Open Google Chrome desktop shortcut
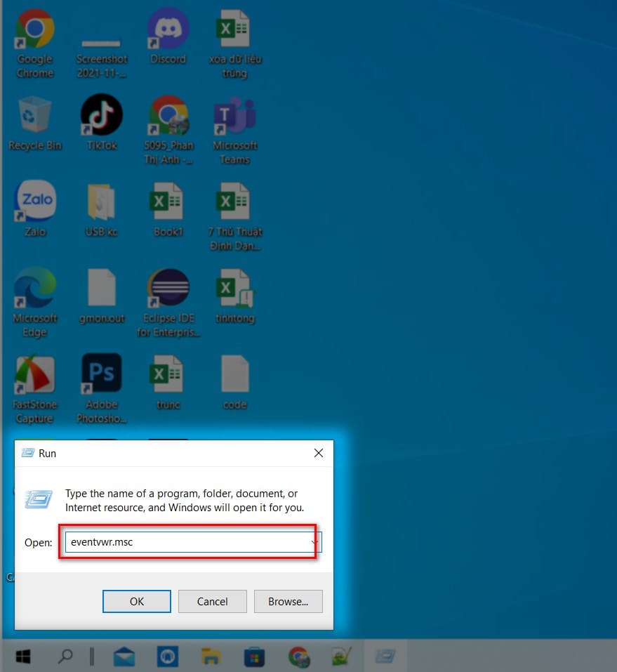 (35, 44)
